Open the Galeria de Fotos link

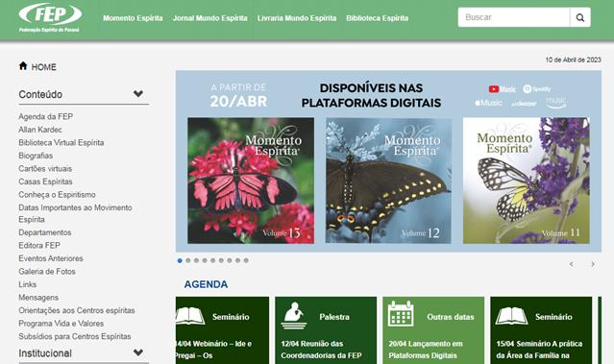pyautogui.click(x=47, y=271)
